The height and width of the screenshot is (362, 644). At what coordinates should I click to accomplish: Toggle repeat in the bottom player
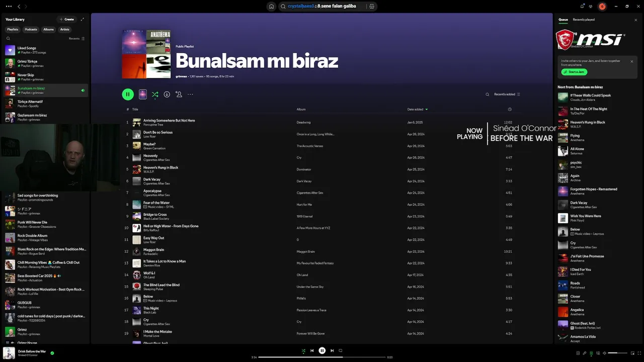tap(341, 350)
